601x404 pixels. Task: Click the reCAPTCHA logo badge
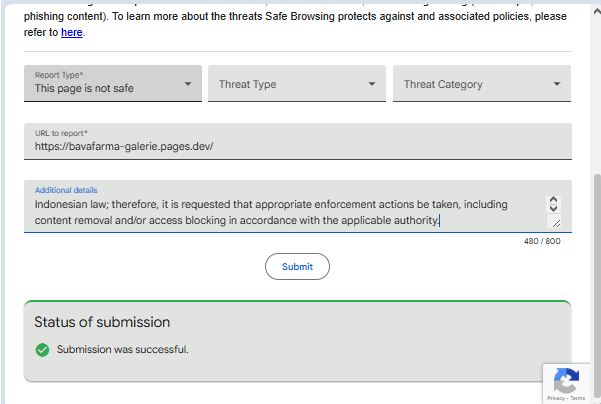[566, 380]
